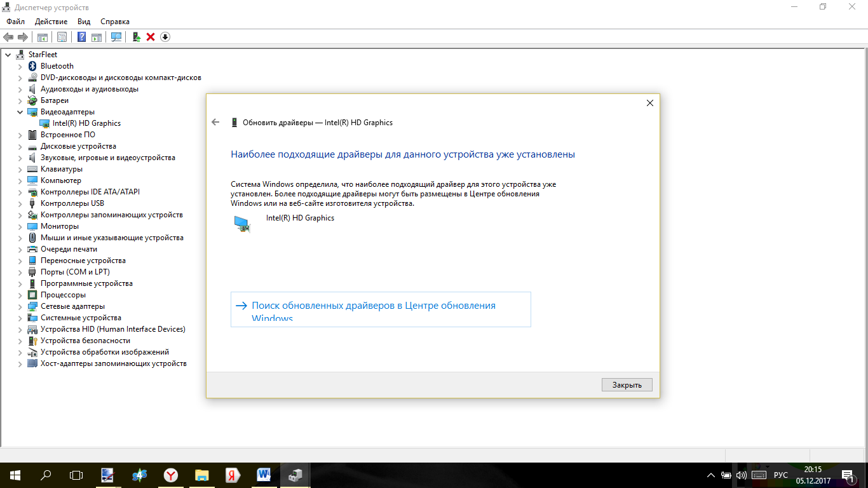Open the Действие menu
The width and height of the screenshot is (868, 488).
pyautogui.click(x=51, y=22)
